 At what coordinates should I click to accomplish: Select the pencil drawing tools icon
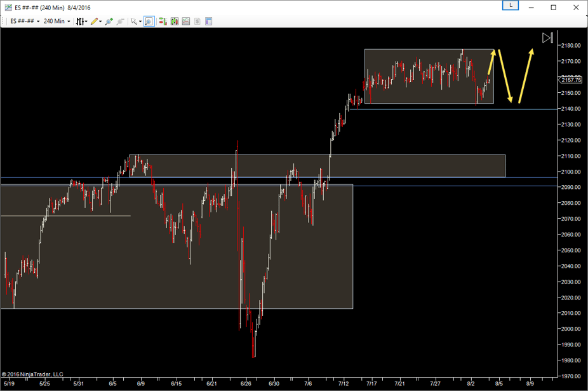[94, 21]
